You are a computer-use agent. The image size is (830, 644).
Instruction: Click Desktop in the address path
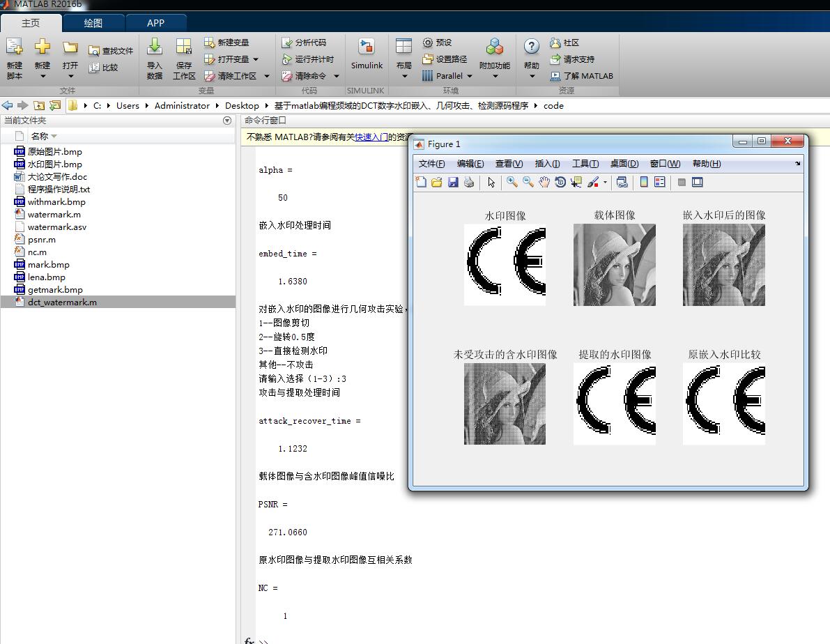click(242, 105)
